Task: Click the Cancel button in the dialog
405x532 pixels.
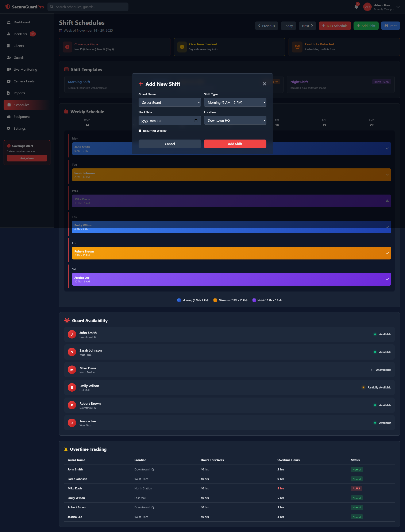Action: pyautogui.click(x=170, y=144)
